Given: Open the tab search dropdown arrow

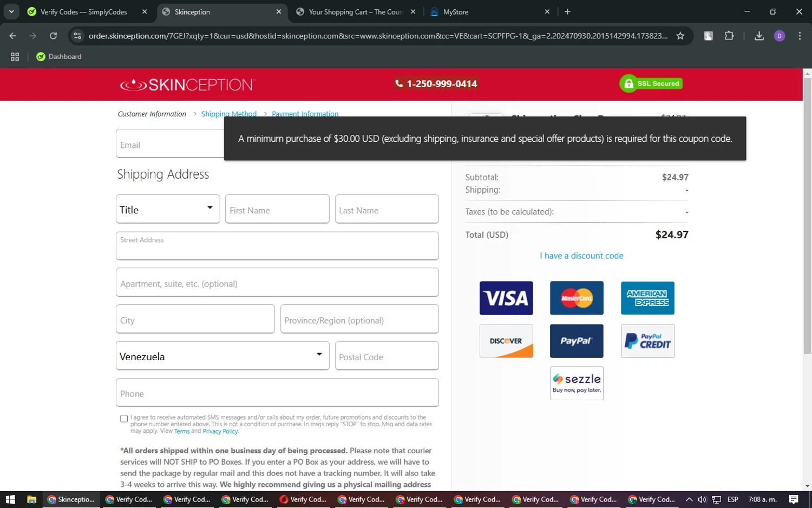Looking at the screenshot, I should click(x=11, y=11).
